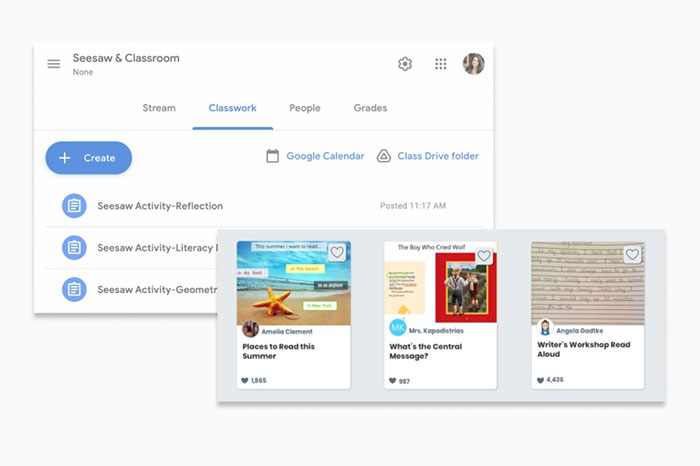The height and width of the screenshot is (466, 700).
Task: Click the Seesaw Activity-Geometry assignment icon
Action: 74,290
